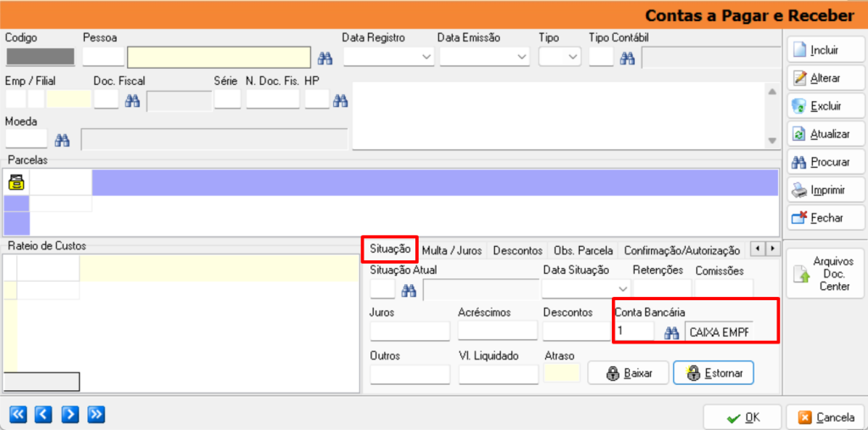This screenshot has width=868, height=430.
Task: Click Excluir button
Action: point(826,106)
